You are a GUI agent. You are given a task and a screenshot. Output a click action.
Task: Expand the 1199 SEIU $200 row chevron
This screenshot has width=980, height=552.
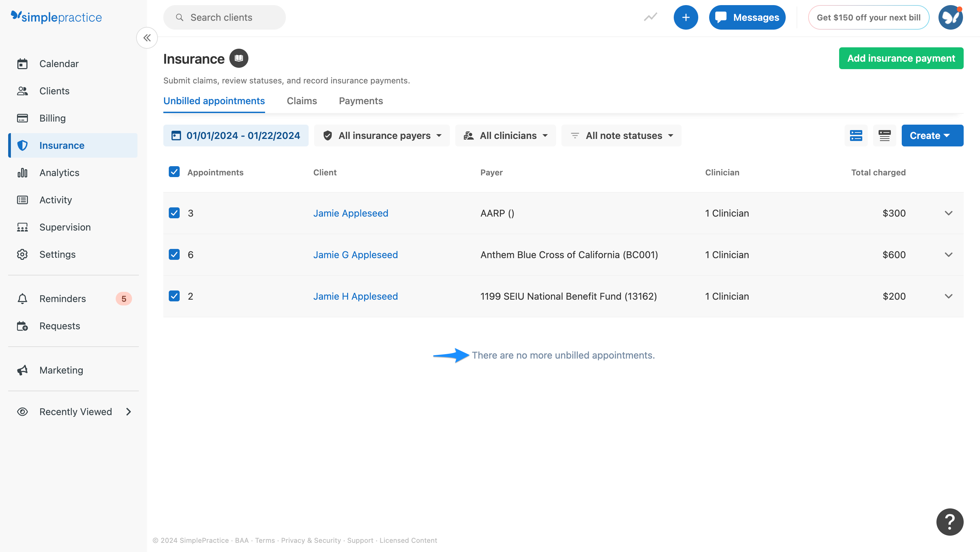[948, 296]
